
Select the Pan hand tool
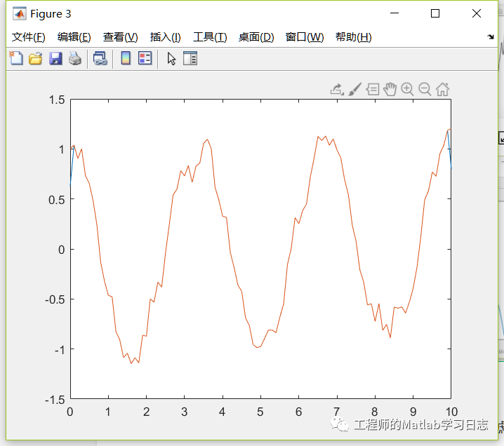tap(390, 89)
